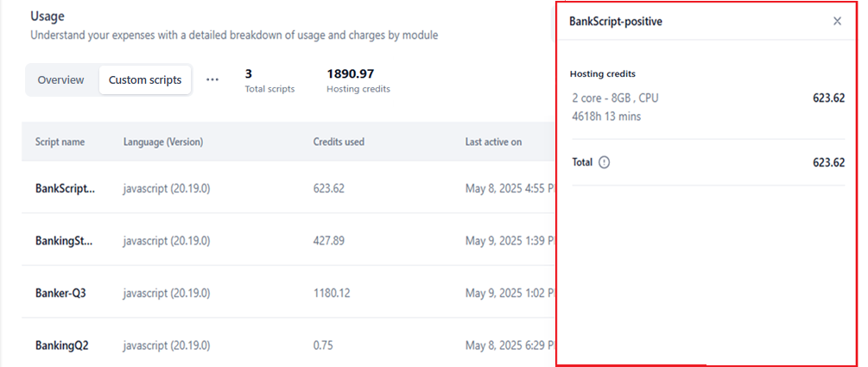The height and width of the screenshot is (367, 868).
Task: Click the BankScript-positive panel title
Action: (x=615, y=21)
